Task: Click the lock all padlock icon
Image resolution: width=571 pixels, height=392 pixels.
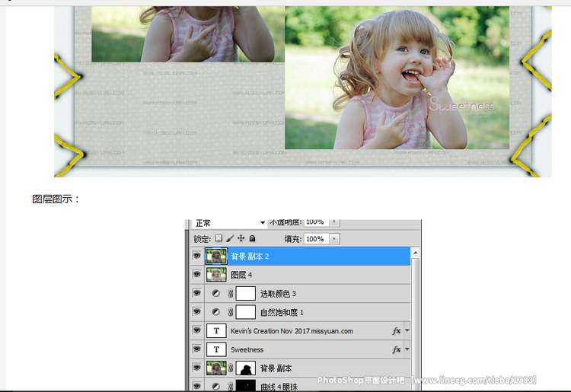Action: 252,238
